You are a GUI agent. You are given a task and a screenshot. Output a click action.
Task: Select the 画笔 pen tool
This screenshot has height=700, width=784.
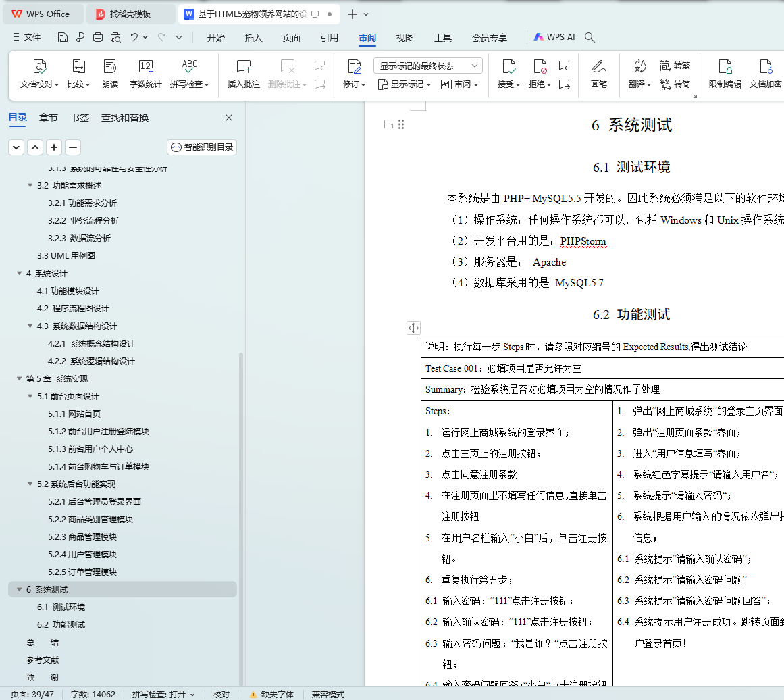coord(598,73)
